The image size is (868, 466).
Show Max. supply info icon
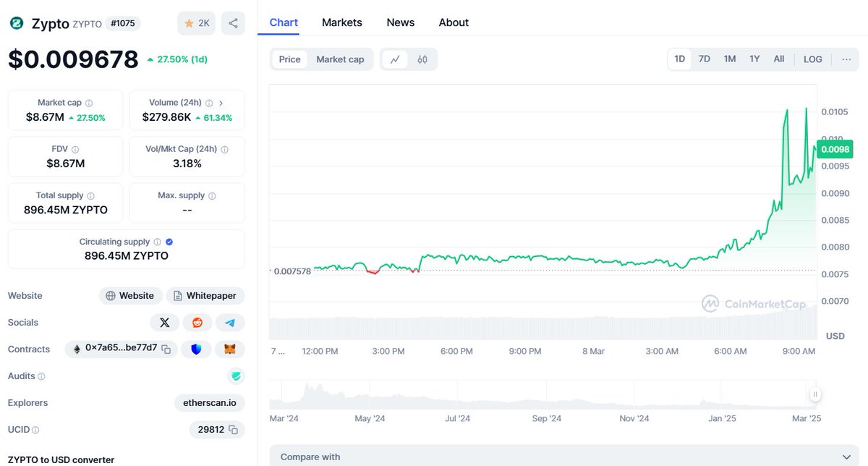coord(212,196)
